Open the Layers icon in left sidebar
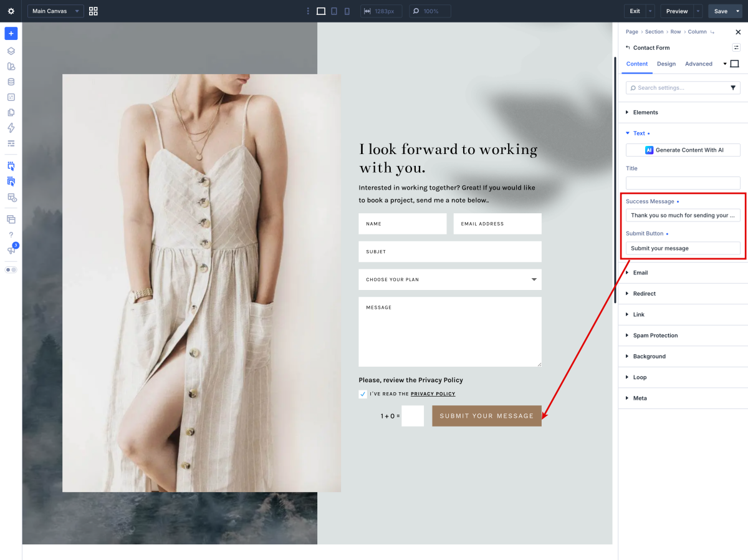The height and width of the screenshot is (560, 748). 11,51
